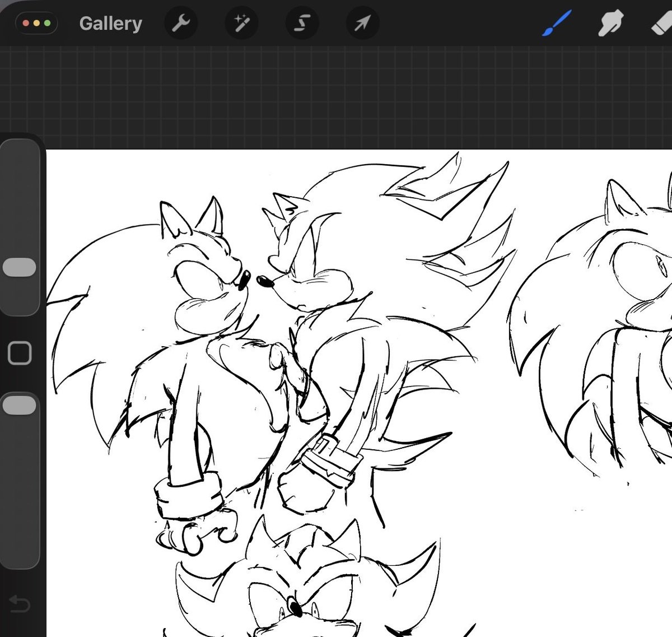
Task: Click the brush size slider handle
Action: click(x=20, y=268)
